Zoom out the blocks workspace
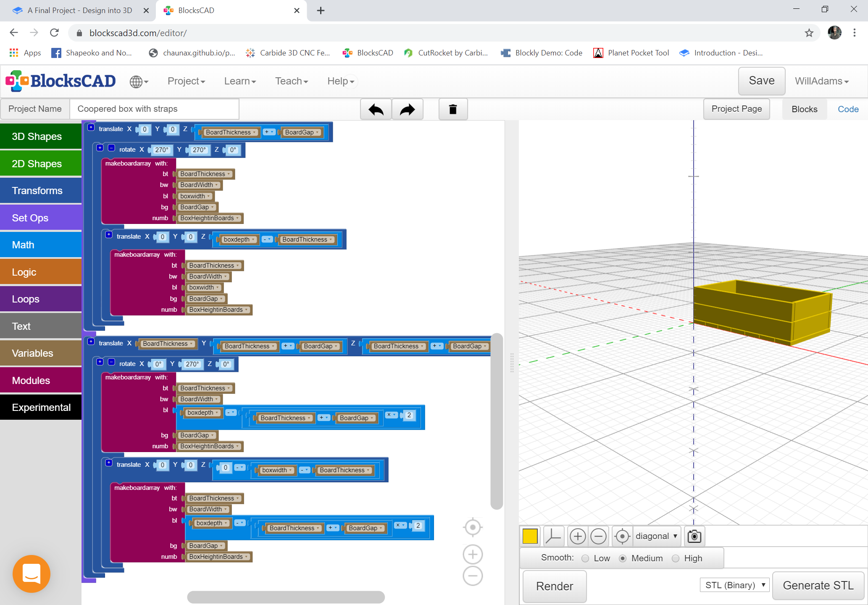 click(x=473, y=576)
